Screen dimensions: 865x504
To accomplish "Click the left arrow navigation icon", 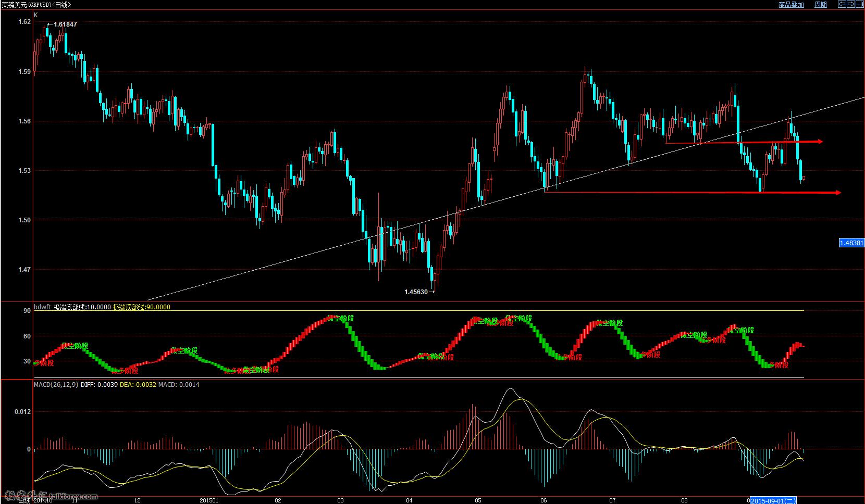I will pos(842,4).
